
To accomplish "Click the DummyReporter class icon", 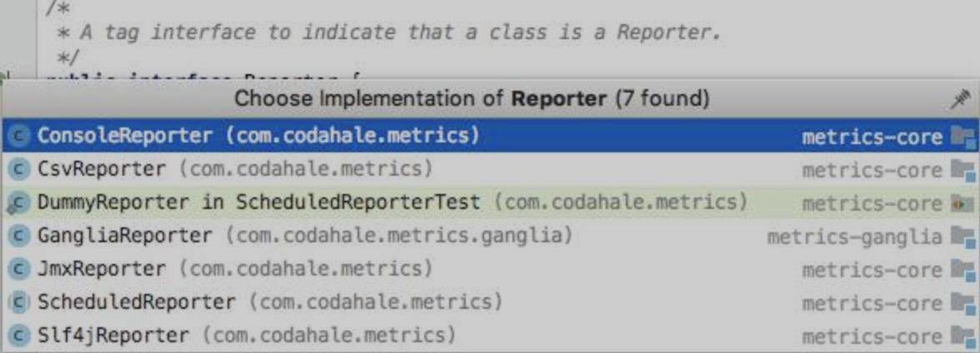I will (19, 202).
